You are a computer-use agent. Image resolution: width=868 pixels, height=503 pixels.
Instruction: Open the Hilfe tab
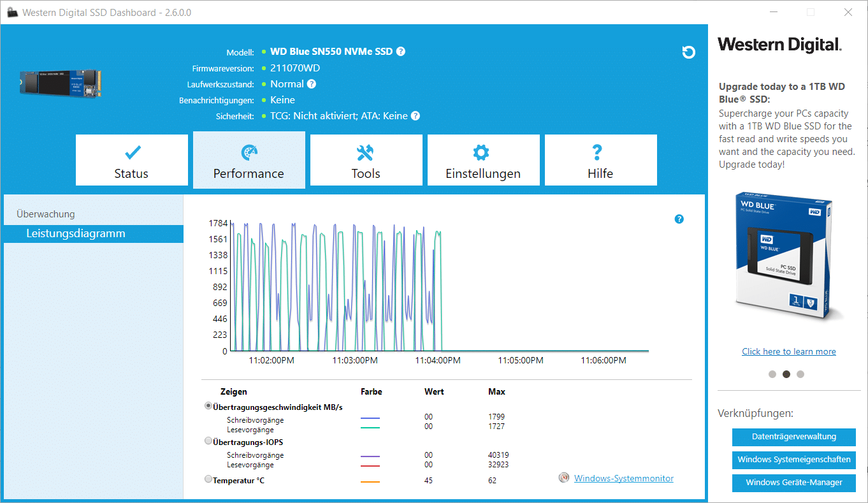click(600, 161)
